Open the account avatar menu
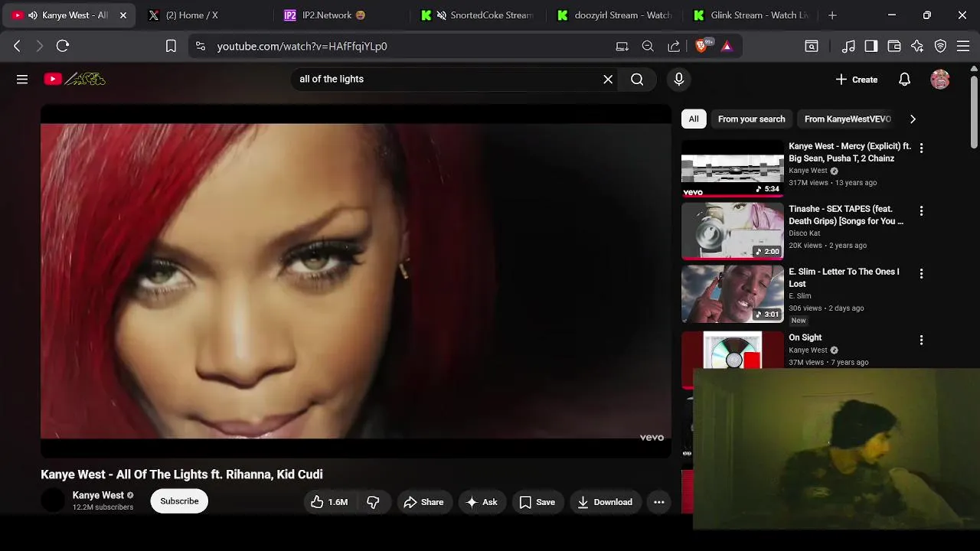The height and width of the screenshot is (551, 980). point(940,80)
